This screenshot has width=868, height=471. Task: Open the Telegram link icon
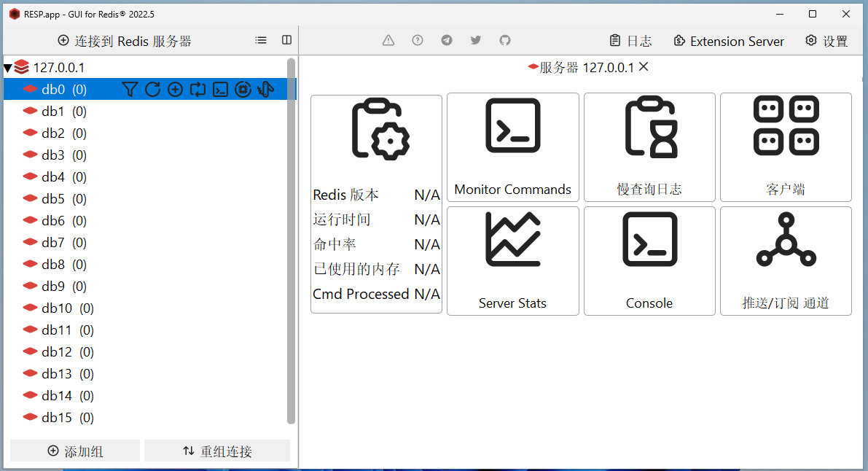click(447, 41)
